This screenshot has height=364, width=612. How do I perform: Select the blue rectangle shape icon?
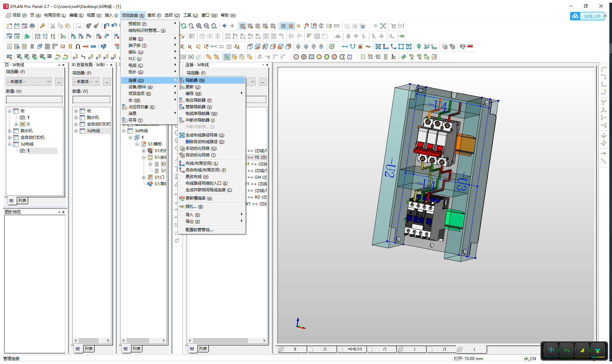pos(311,57)
